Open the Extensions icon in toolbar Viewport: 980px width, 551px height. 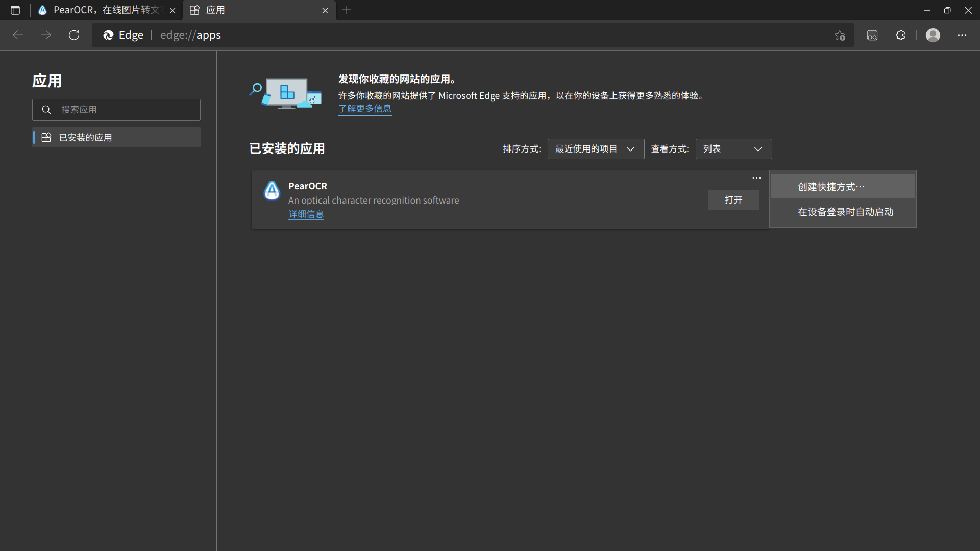pyautogui.click(x=900, y=35)
